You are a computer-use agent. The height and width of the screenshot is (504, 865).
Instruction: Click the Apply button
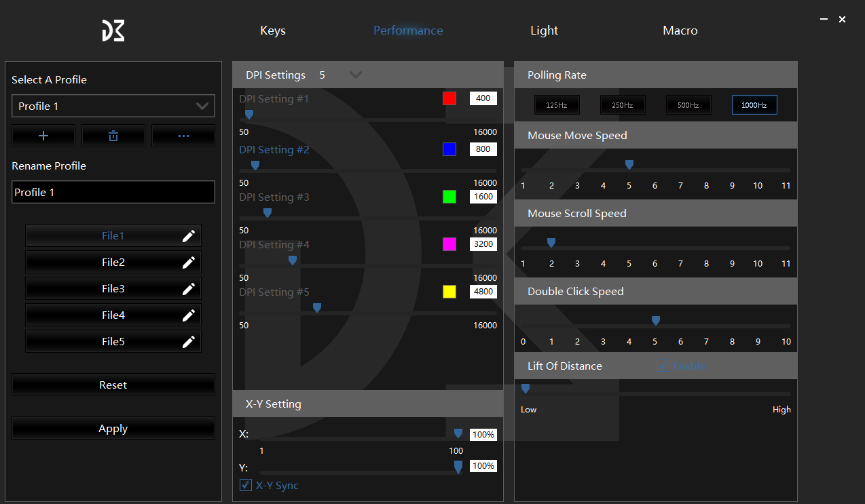pos(113,429)
